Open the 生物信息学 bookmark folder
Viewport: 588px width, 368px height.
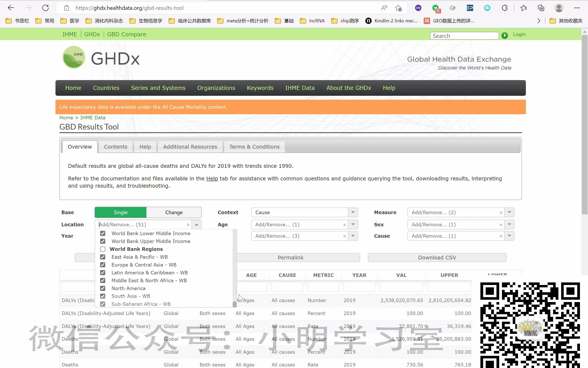point(146,21)
